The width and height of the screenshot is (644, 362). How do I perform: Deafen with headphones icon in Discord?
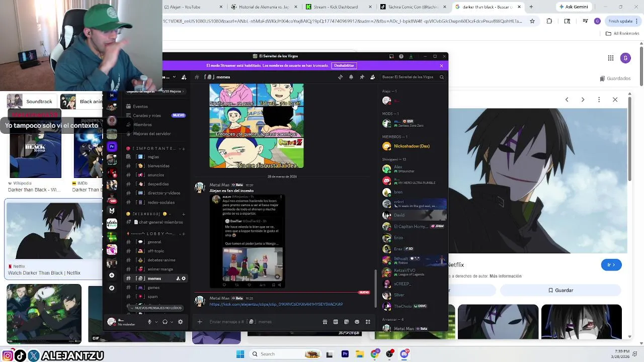[x=165, y=322]
